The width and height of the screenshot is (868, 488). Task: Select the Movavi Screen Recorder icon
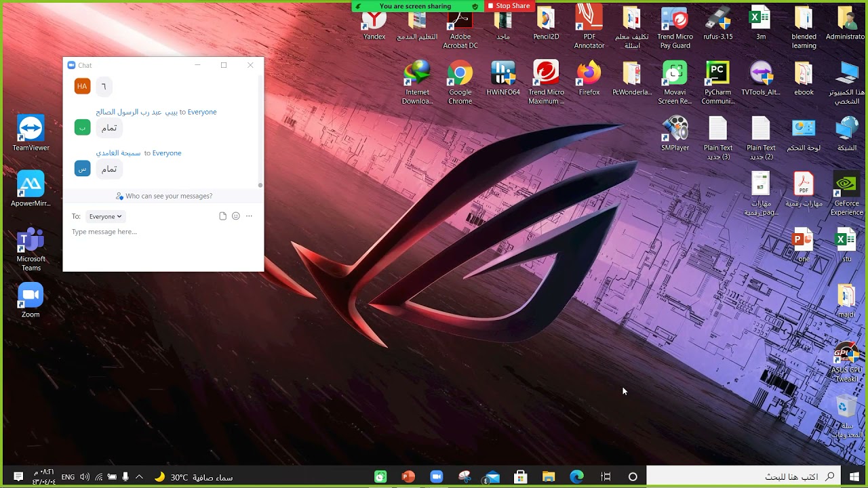pyautogui.click(x=675, y=83)
